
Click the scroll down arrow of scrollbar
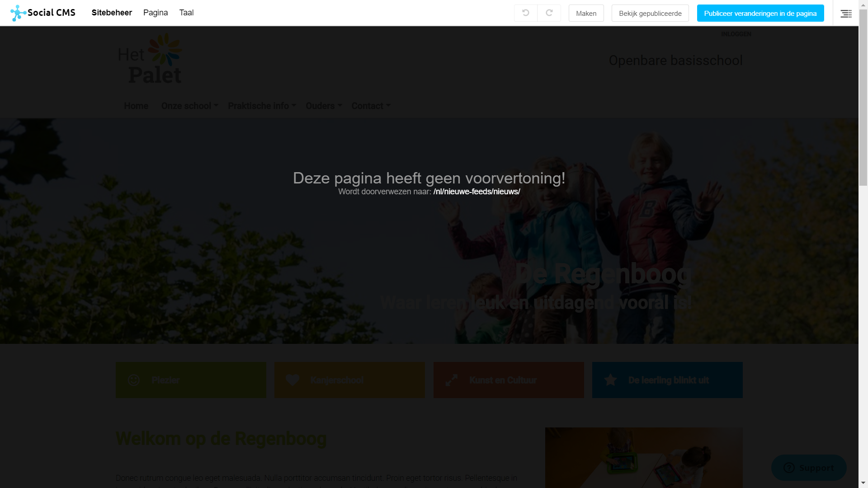[863, 483]
